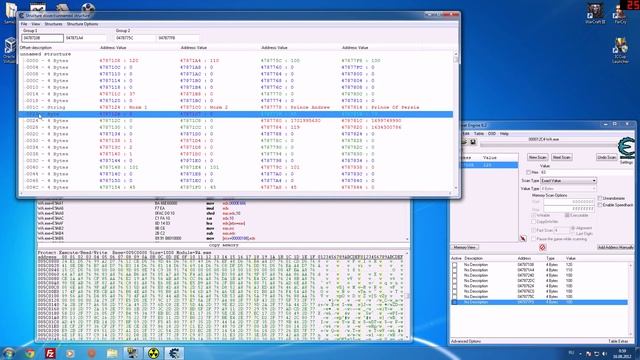This screenshot has height=360, width=640.
Task: Toggle the Writable checkbox
Action: (533, 215)
